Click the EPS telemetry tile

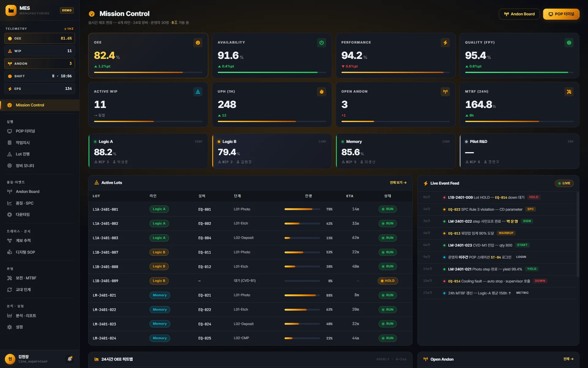[x=40, y=89]
